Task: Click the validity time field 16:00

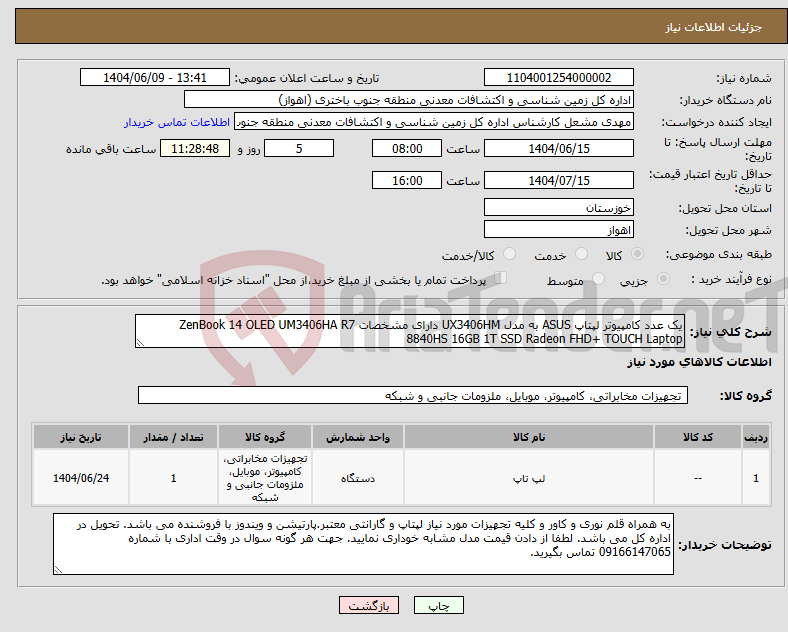Action: [407, 180]
